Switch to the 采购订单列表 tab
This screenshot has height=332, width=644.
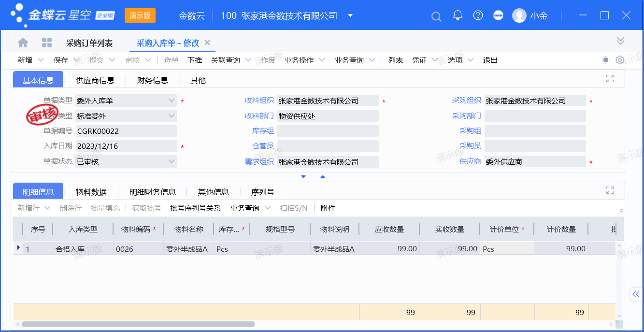click(x=89, y=43)
